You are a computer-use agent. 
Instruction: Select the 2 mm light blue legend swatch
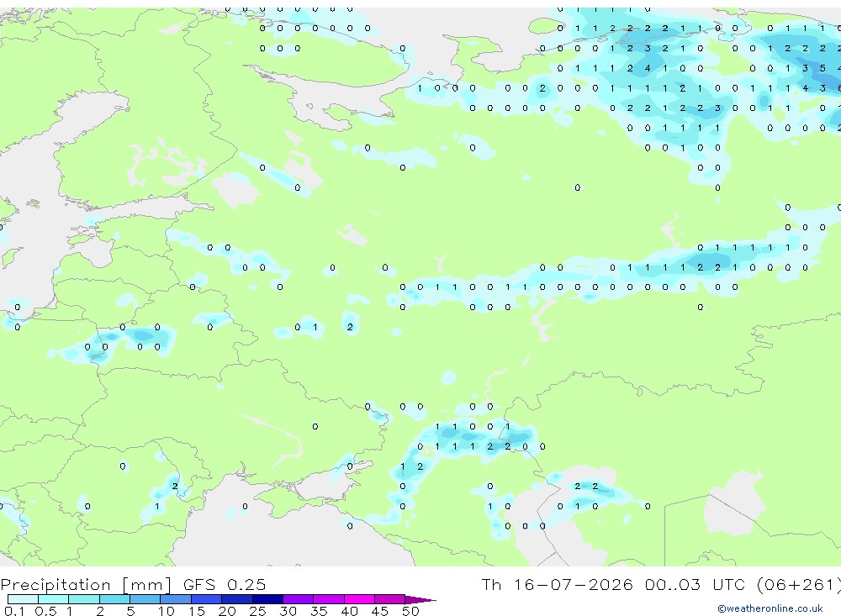[114, 599]
